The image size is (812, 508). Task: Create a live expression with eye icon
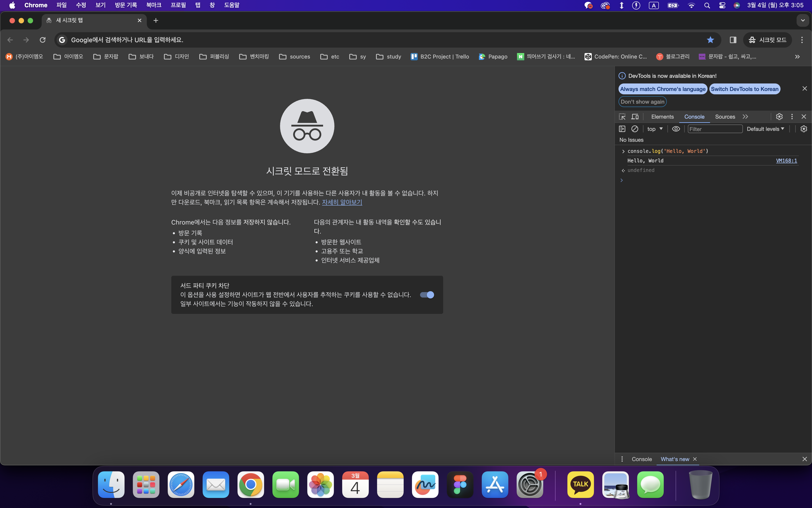676,129
